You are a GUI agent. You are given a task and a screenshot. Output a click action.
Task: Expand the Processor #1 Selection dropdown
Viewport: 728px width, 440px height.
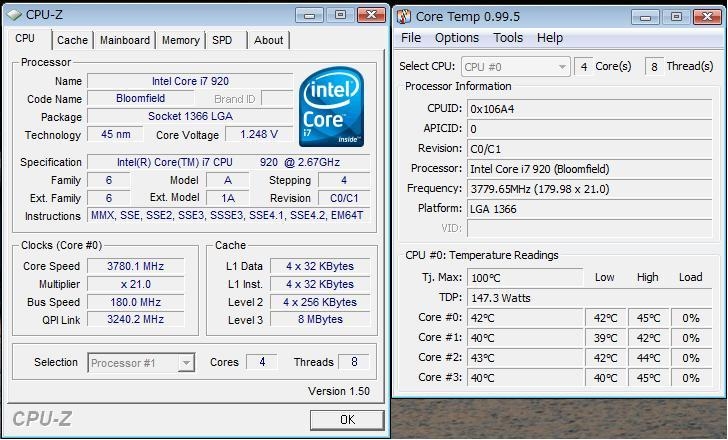tap(141, 362)
